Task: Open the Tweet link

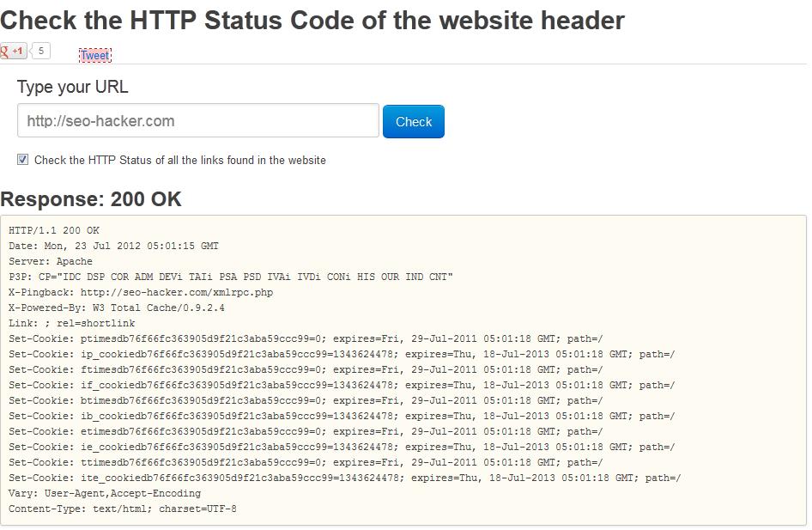Action: click(94, 56)
